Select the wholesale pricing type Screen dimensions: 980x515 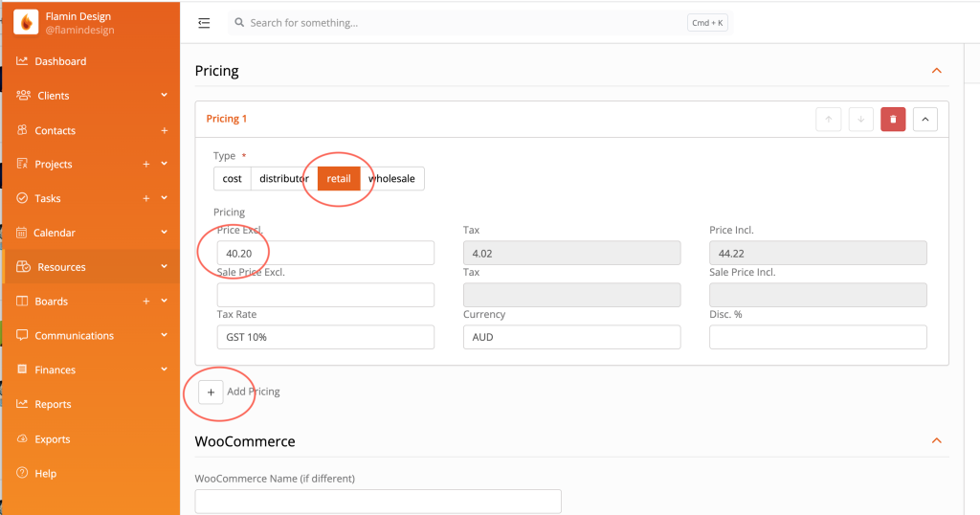click(392, 179)
